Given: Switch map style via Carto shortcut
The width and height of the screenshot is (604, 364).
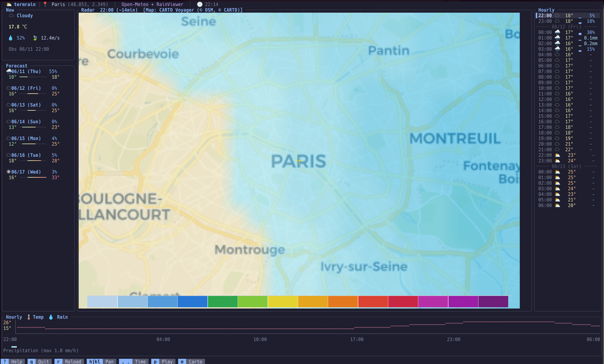Looking at the screenshot, I should (x=191, y=361).
